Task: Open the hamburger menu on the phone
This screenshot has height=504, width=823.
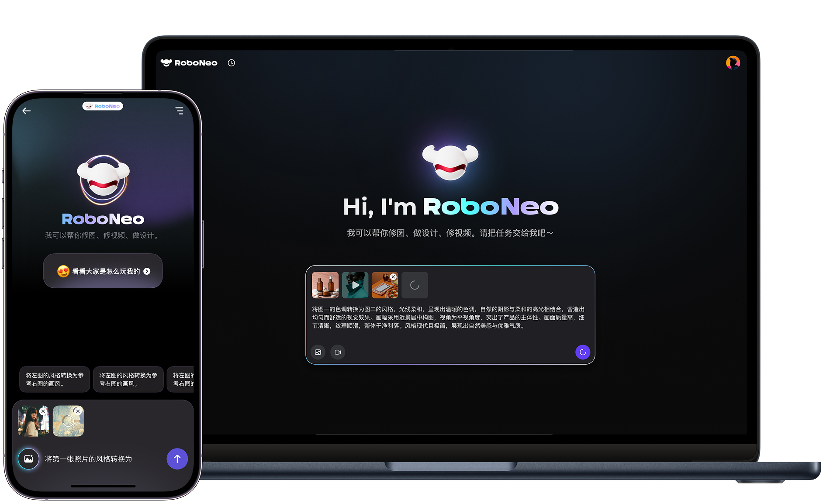Action: point(179,111)
